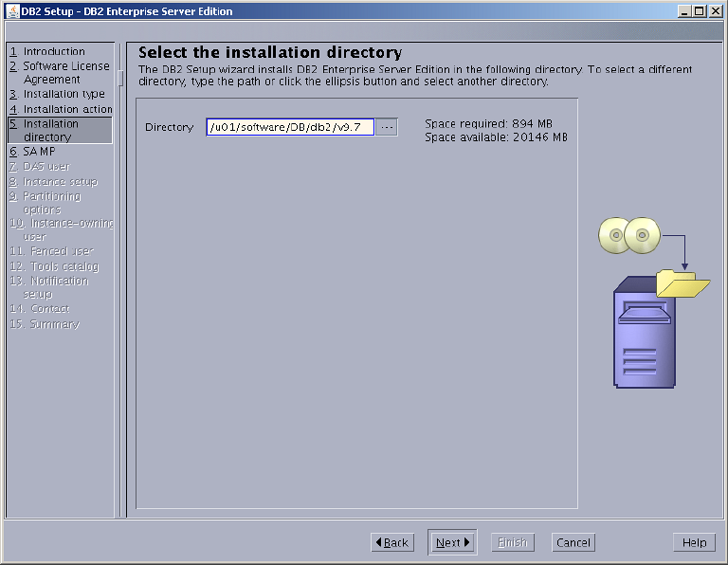Click the greyed step 13 Notification setup
728x565 pixels.
(x=49, y=287)
